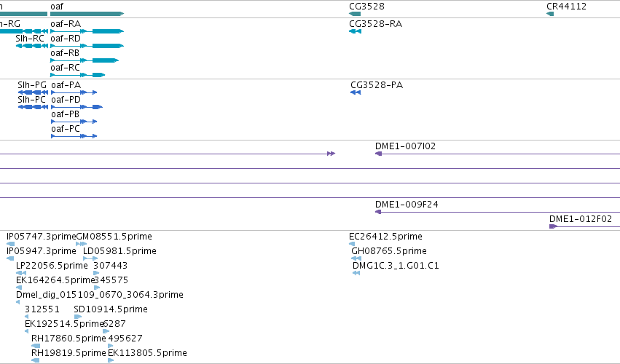Image resolution: width=620 pixels, height=364 pixels.
Task: Select the CG3528-PA protein glyph
Action: (356, 92)
